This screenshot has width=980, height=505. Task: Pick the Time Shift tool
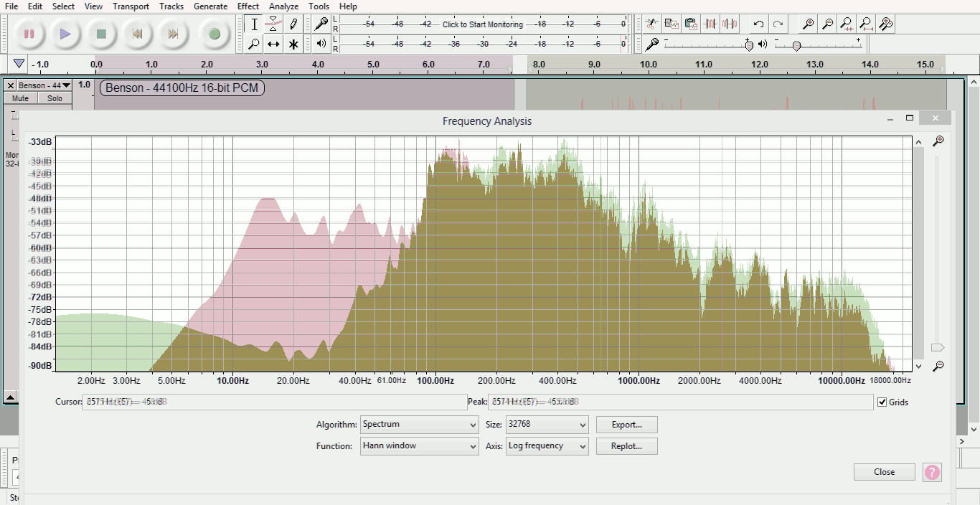(x=273, y=44)
